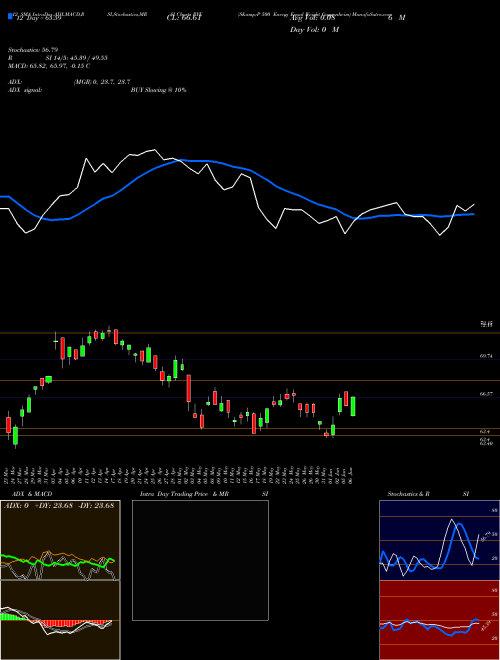Click the 'ADX signal:' label

tap(25, 90)
